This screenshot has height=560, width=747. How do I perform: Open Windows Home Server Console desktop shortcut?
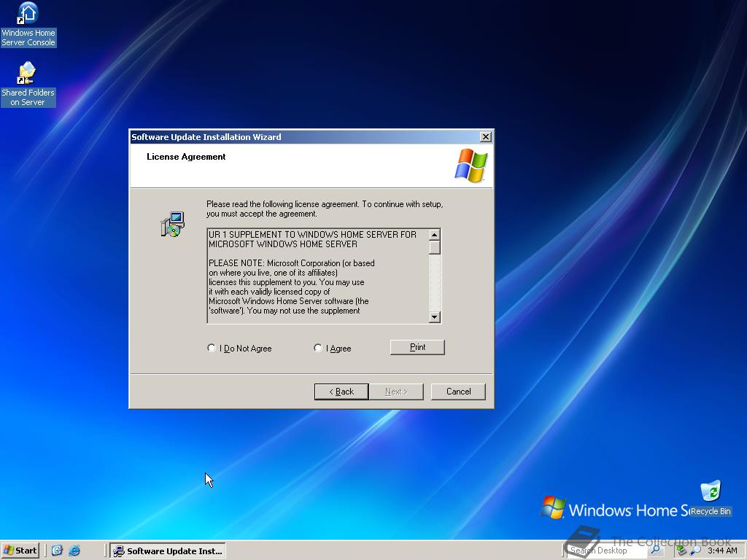(28, 25)
